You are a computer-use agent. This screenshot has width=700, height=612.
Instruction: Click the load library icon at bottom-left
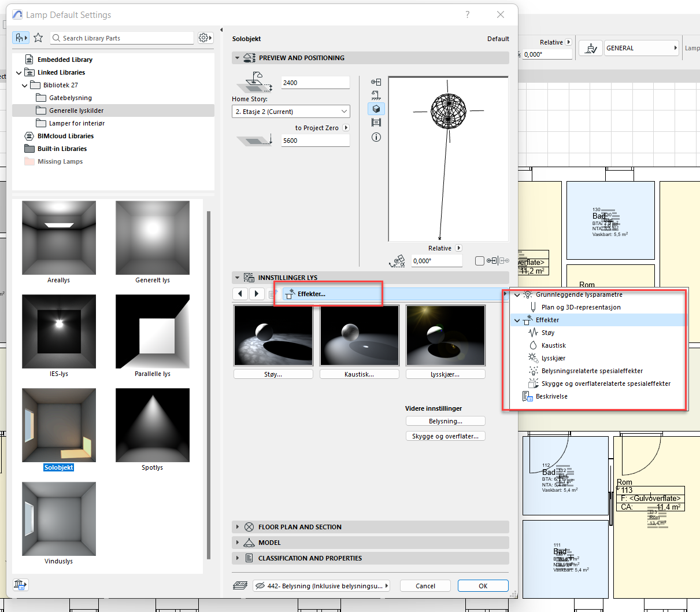(20, 585)
